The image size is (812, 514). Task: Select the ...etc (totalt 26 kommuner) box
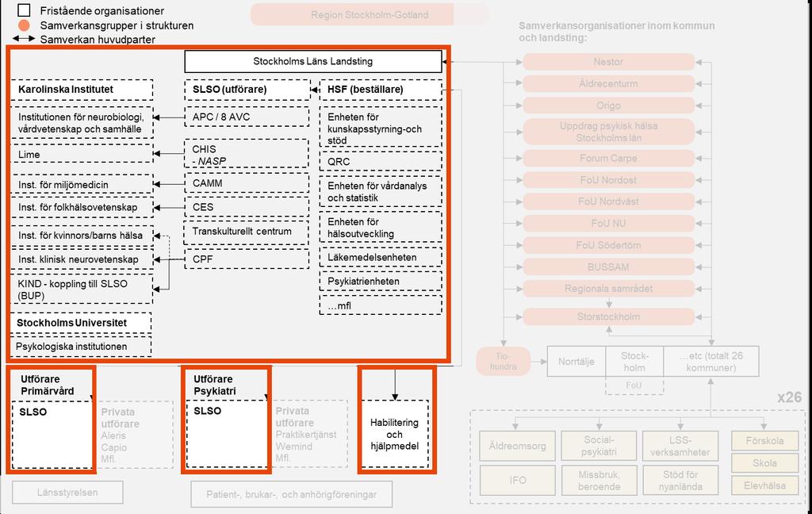click(x=711, y=361)
